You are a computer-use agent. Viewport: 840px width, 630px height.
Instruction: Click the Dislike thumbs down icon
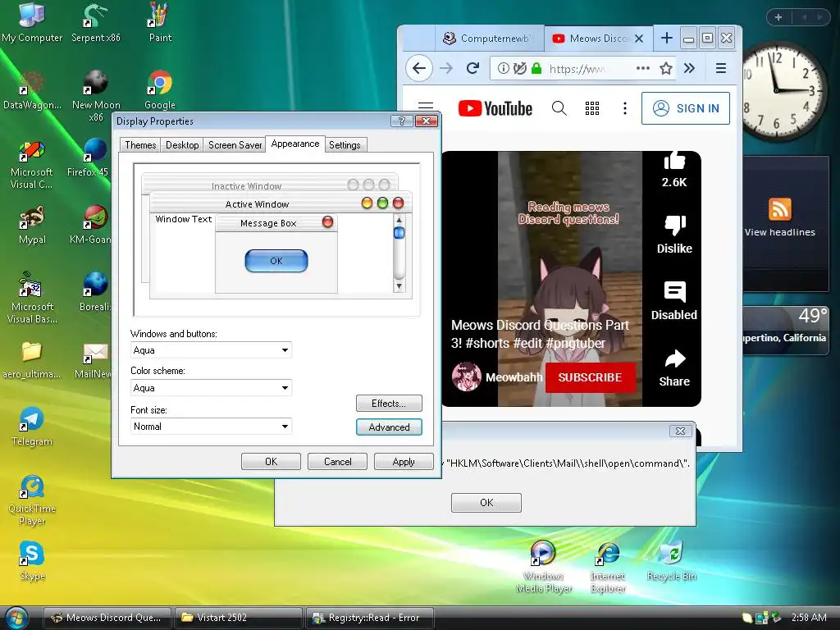click(x=675, y=225)
